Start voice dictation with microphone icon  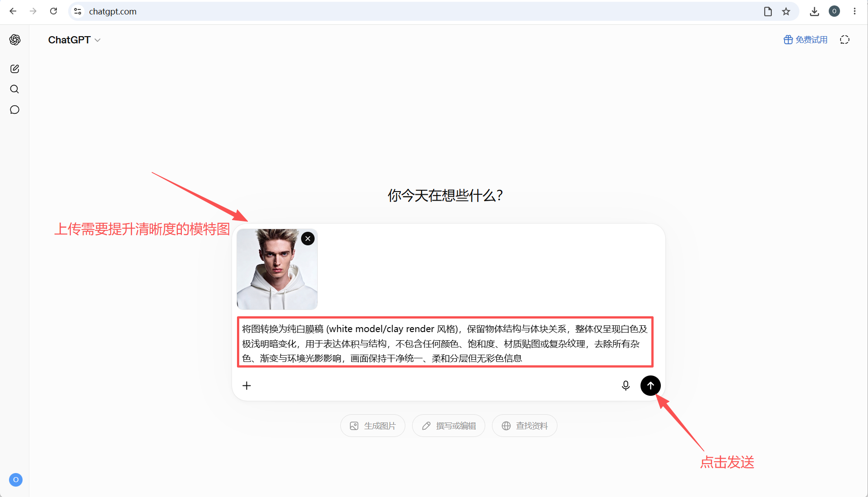(626, 385)
